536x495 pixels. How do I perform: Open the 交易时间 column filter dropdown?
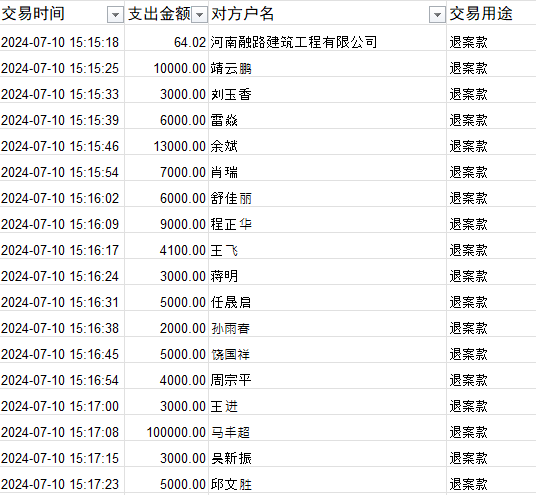coord(115,15)
